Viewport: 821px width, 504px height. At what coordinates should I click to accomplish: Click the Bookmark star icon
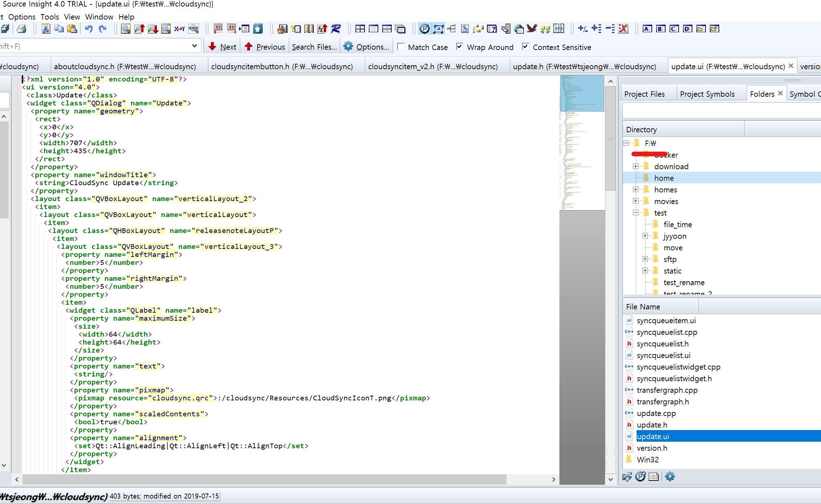click(x=258, y=29)
